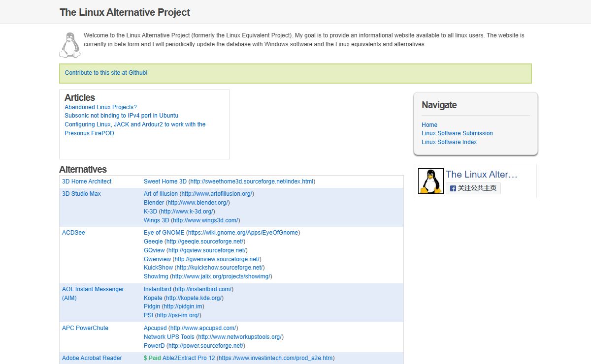
Task: Open Facebook page penguin thumbnail
Action: click(x=430, y=181)
